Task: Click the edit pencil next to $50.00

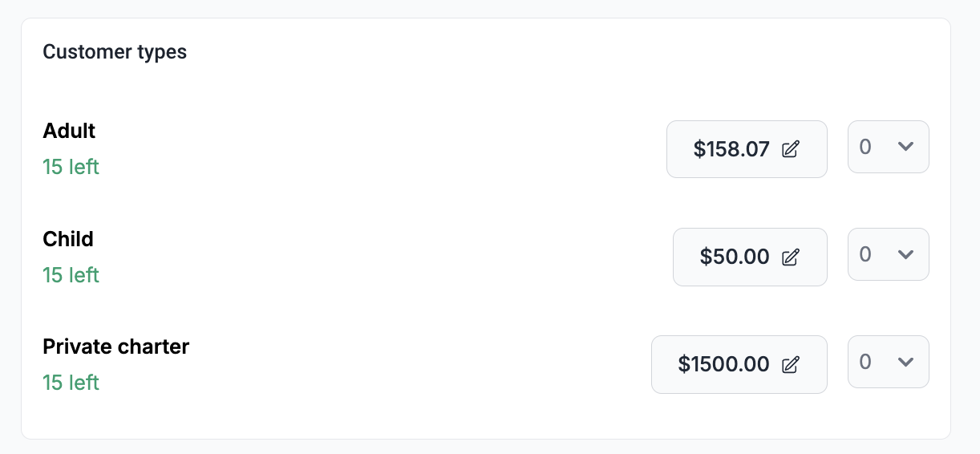Action: (x=791, y=257)
